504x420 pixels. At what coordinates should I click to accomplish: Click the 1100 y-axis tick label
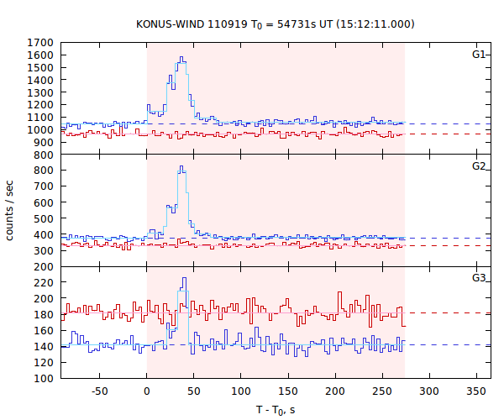(x=40, y=118)
